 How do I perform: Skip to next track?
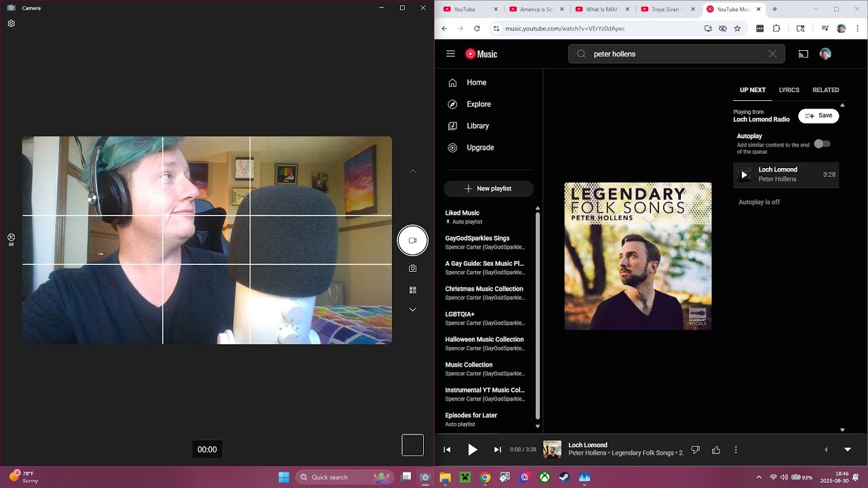coord(497,449)
